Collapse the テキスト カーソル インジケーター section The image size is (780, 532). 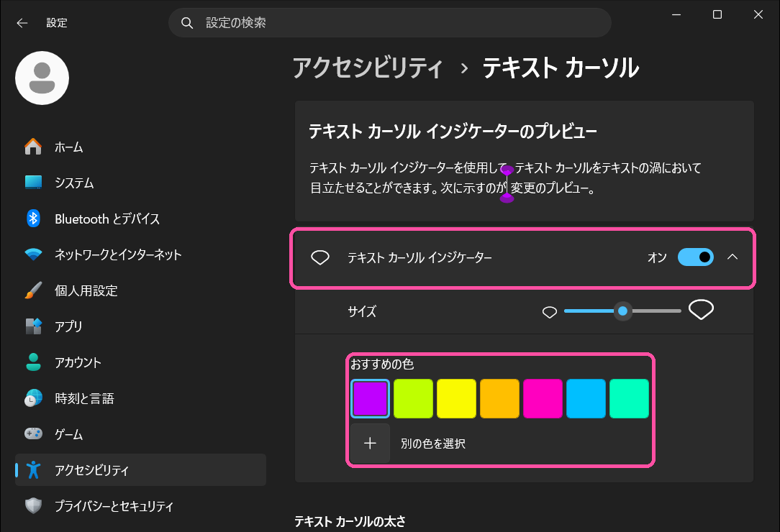(733, 257)
